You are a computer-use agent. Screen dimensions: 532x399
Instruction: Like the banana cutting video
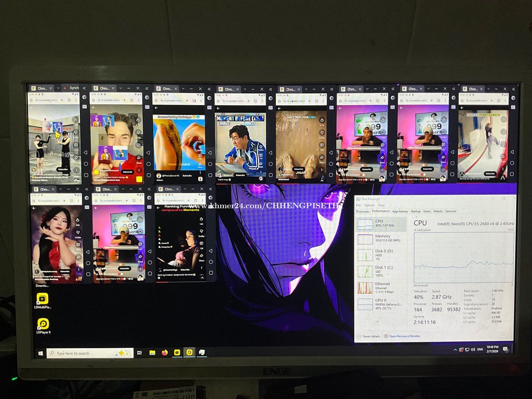(x=200, y=139)
